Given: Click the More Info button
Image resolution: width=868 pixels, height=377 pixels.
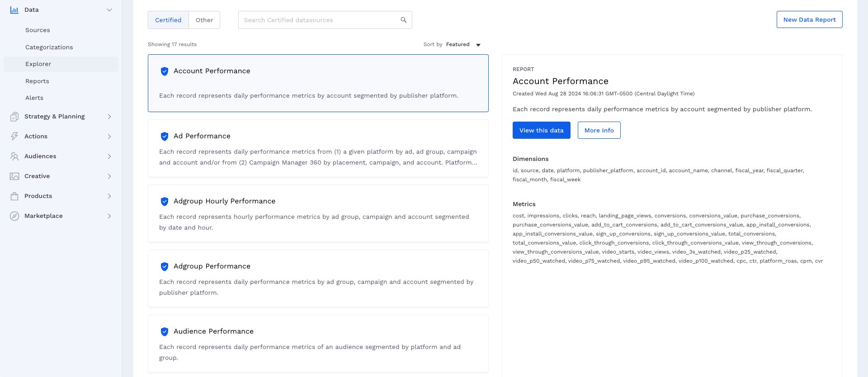Looking at the screenshot, I should [x=599, y=130].
